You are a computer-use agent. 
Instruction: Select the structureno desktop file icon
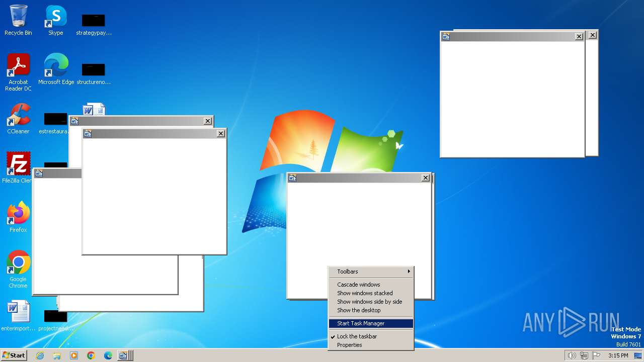tap(94, 73)
